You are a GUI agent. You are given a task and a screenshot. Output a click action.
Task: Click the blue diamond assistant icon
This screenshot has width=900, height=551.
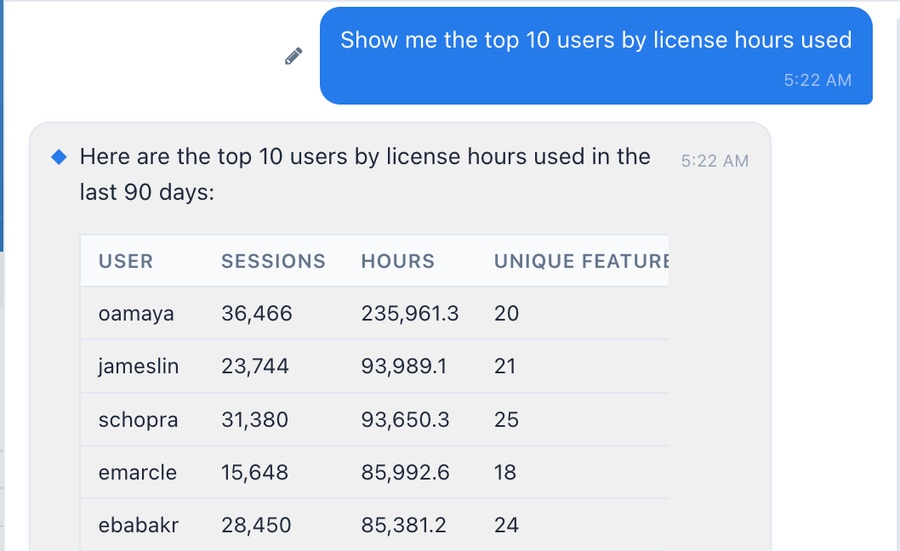click(x=59, y=157)
